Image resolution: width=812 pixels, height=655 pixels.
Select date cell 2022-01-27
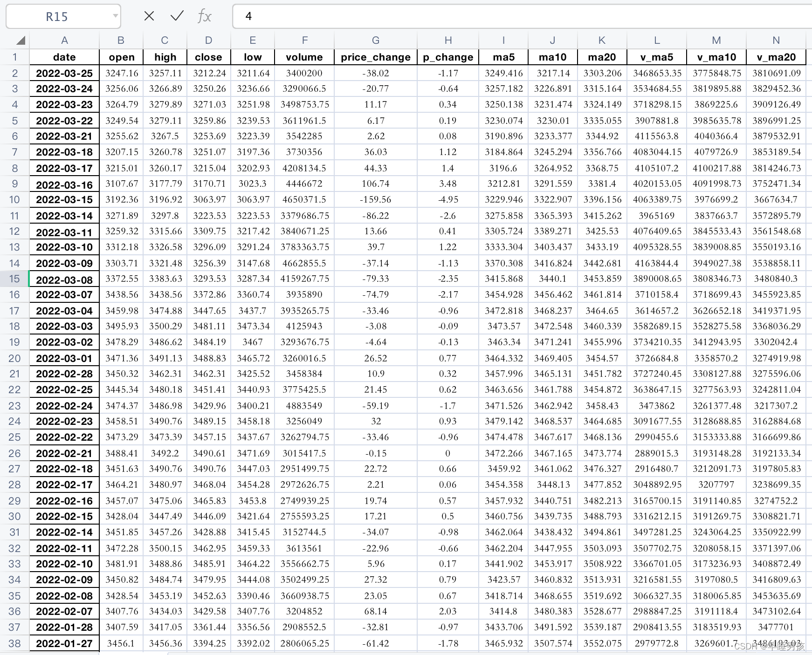tap(64, 643)
